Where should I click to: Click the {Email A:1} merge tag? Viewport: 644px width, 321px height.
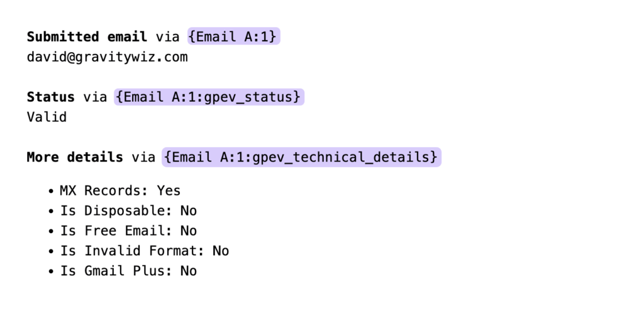pos(233,37)
